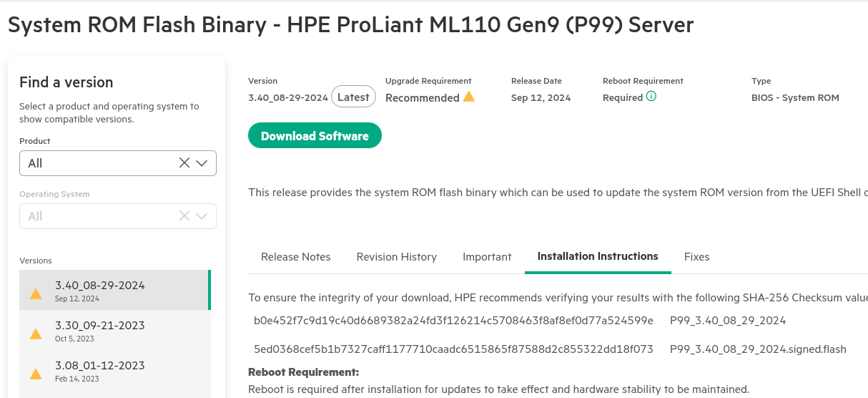Click the Reboot Requirement info icon
The width and height of the screenshot is (868, 398).
point(651,96)
